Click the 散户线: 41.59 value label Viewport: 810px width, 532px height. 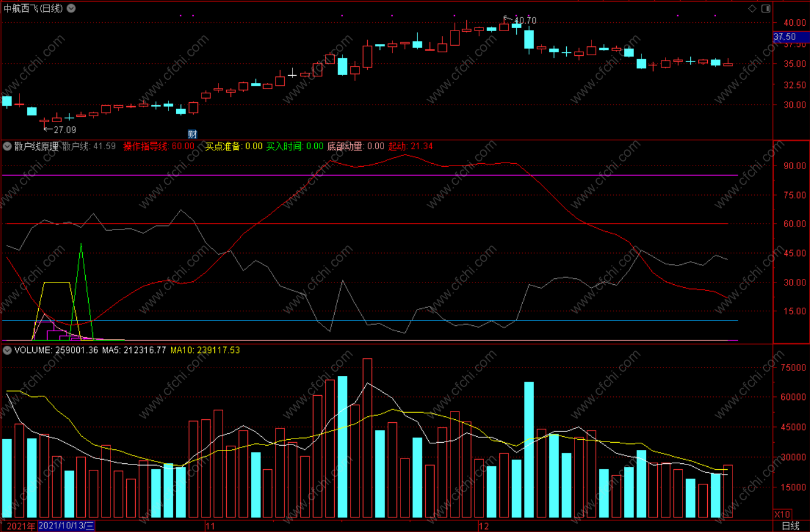pos(89,146)
